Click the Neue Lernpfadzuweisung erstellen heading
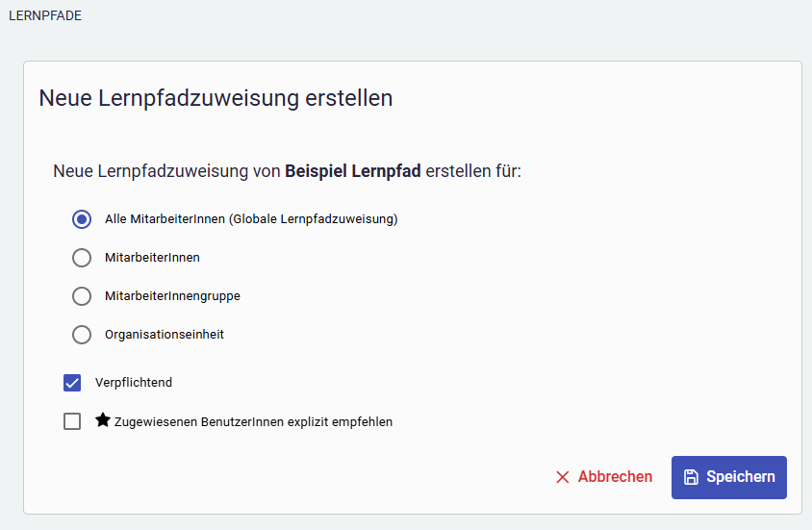Image resolution: width=812 pixels, height=530 pixels. [x=216, y=98]
